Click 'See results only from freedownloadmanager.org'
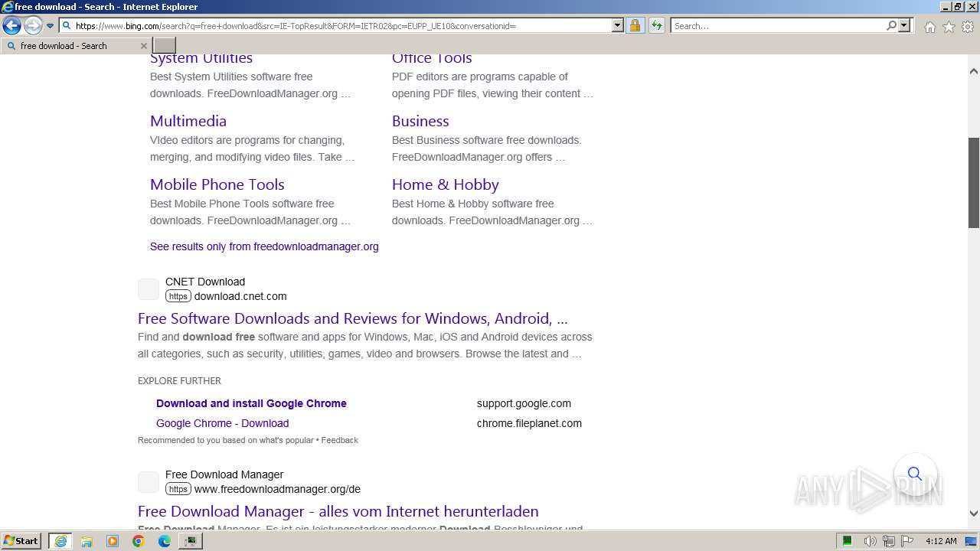This screenshot has height=551, width=980. 264,246
